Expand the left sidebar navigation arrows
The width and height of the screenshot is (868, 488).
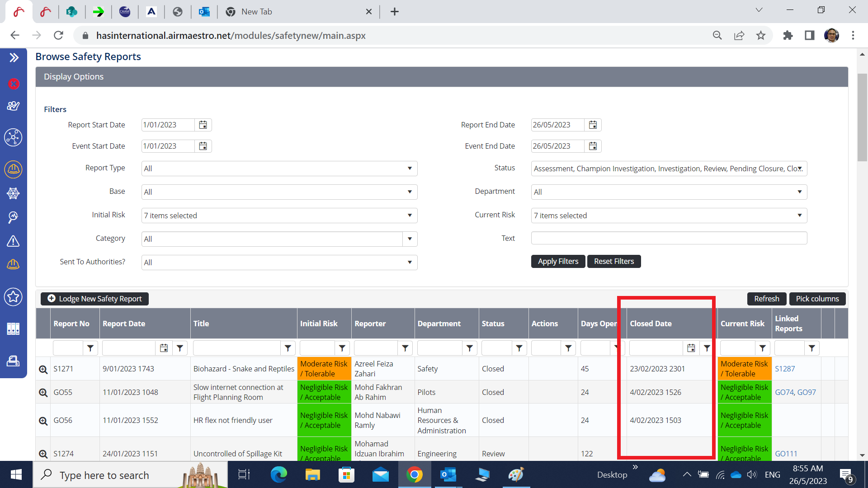click(14, 57)
